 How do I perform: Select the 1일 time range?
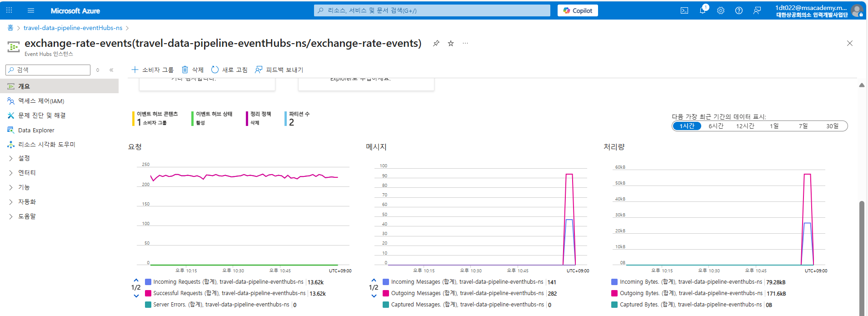(x=774, y=126)
